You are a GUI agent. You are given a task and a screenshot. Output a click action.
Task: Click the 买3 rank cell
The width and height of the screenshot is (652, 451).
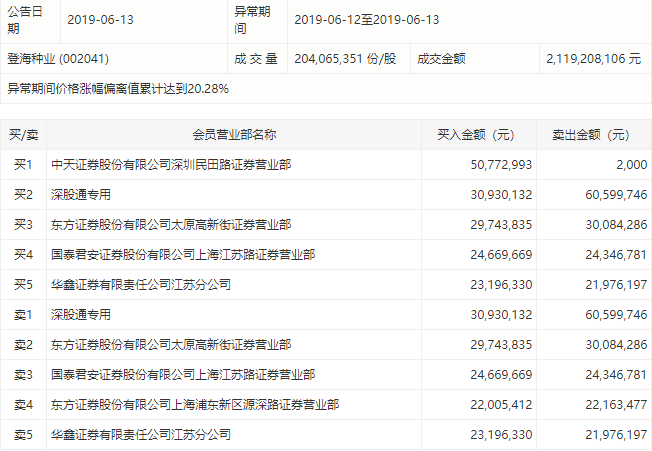click(x=23, y=224)
